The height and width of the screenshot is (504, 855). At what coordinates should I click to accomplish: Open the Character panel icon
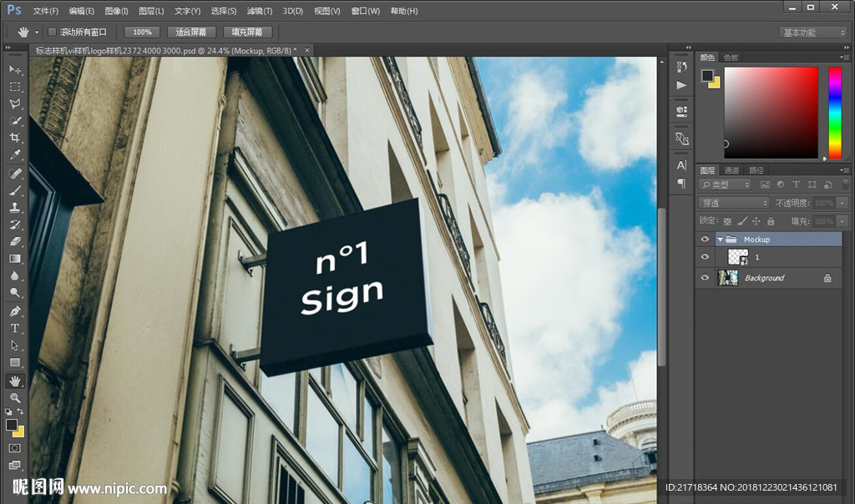(x=682, y=165)
